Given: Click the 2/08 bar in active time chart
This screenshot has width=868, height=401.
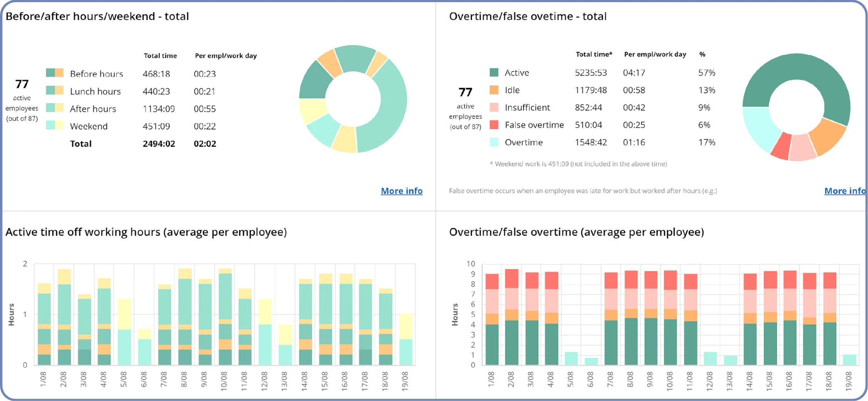Looking at the screenshot, I should coord(64,317).
